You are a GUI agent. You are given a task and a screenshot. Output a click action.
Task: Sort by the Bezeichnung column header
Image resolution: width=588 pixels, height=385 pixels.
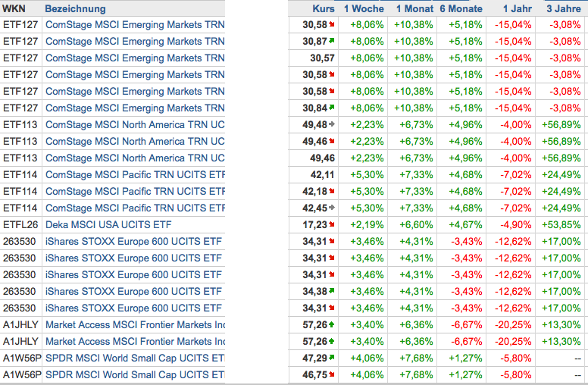[x=75, y=8]
